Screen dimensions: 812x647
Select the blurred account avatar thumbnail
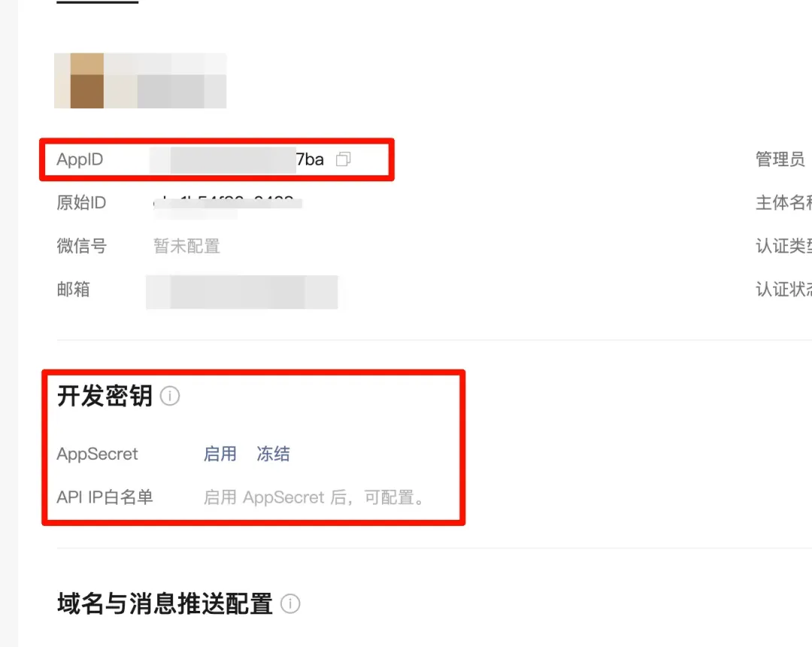coord(140,80)
